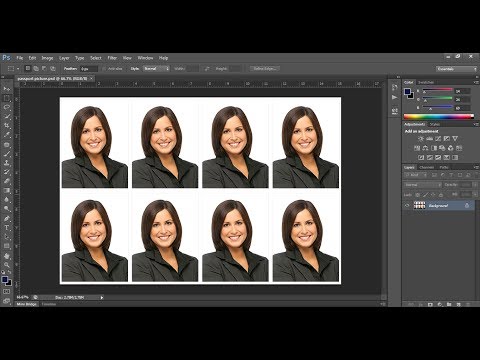Select the Pen tool
The width and height of the screenshot is (480, 360).
pyautogui.click(x=7, y=219)
